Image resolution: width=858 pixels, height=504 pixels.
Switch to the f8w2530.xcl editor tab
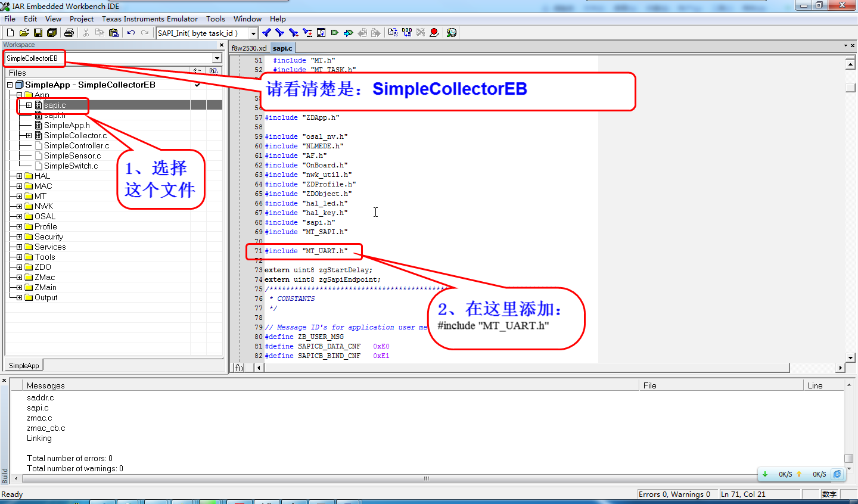tap(249, 48)
